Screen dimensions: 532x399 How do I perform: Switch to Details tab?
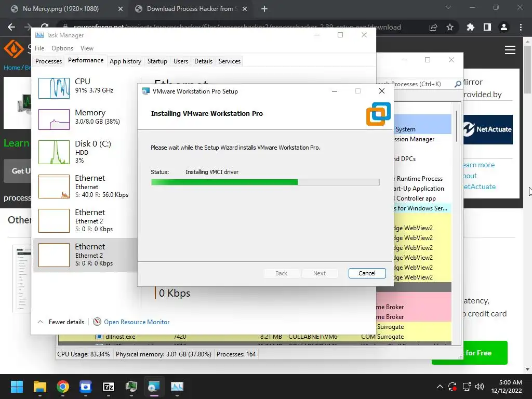pyautogui.click(x=203, y=61)
